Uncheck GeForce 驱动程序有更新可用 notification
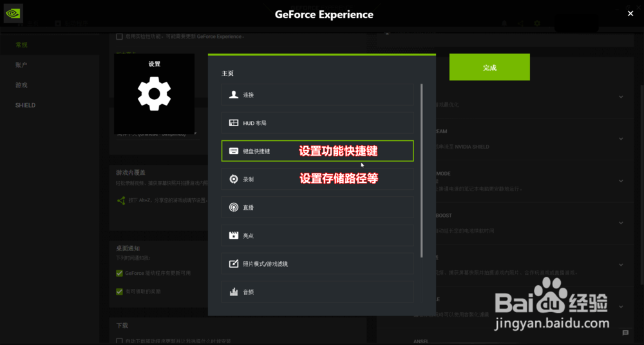The height and width of the screenshot is (345, 644). pos(120,273)
